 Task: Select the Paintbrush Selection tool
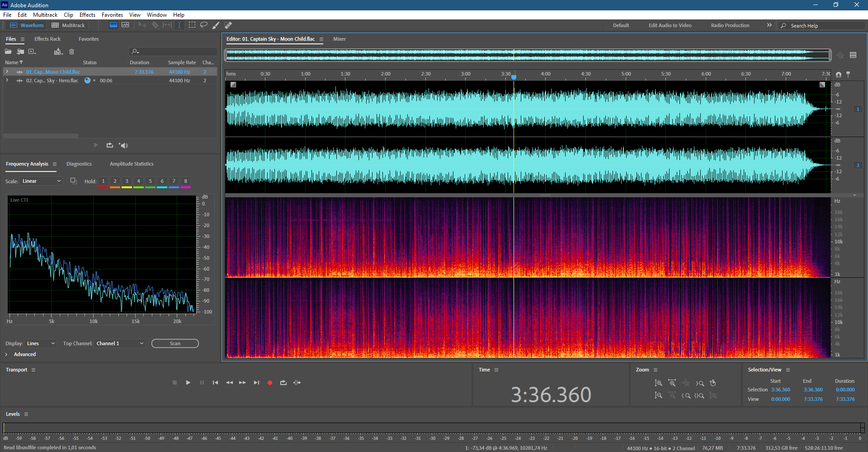point(216,25)
